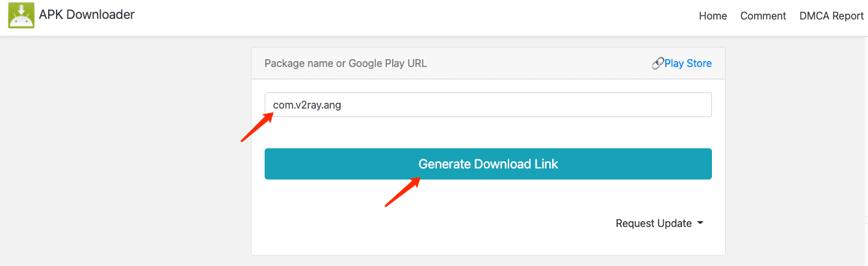Place cursor in com.v2ray.ang text
This screenshot has width=868, height=266.
point(307,105)
